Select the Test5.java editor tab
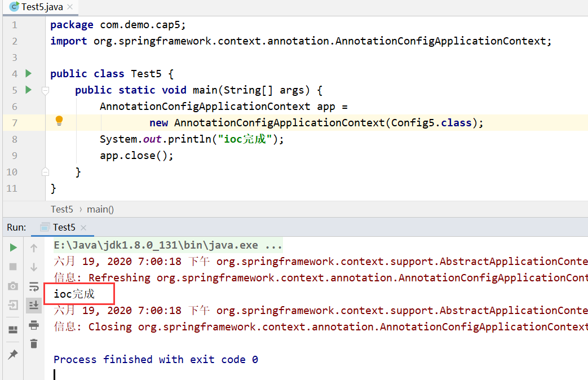 [x=41, y=7]
